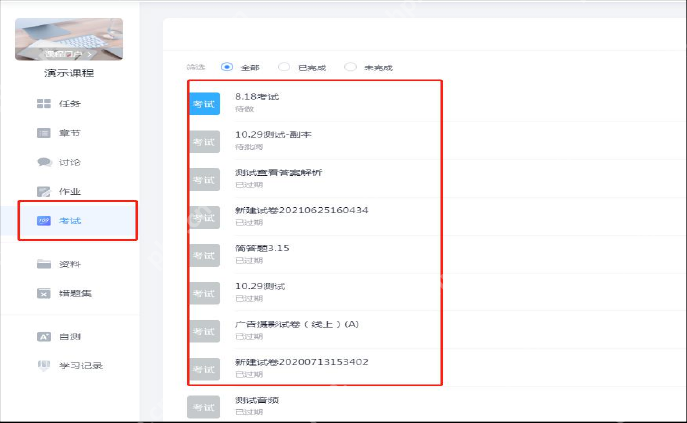687x423 pixels.
Task: Open 广告摄影试卷（线上）(A) exam
Action: (x=297, y=324)
